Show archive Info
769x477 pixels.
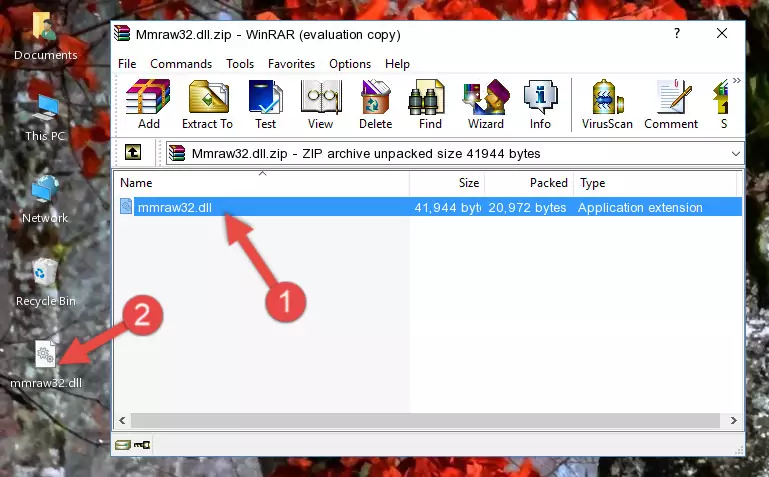540,104
